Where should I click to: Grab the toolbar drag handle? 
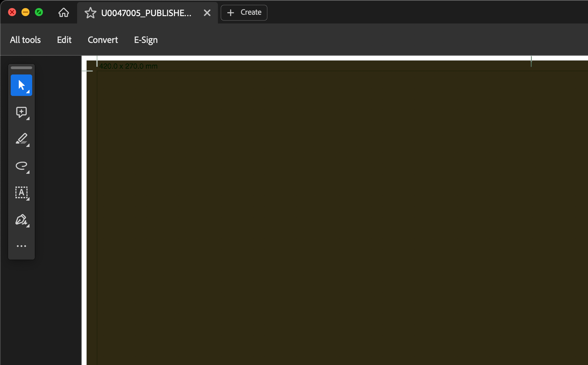[21, 67]
